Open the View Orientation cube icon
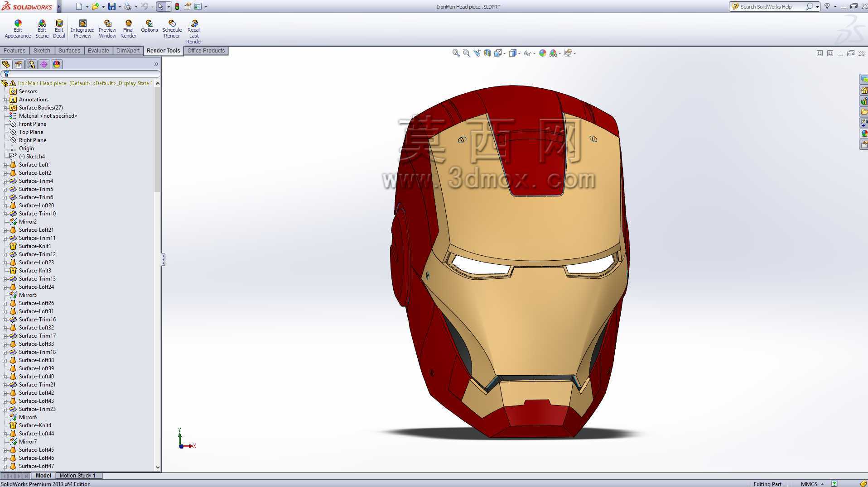The height and width of the screenshot is (487, 868). click(x=498, y=53)
